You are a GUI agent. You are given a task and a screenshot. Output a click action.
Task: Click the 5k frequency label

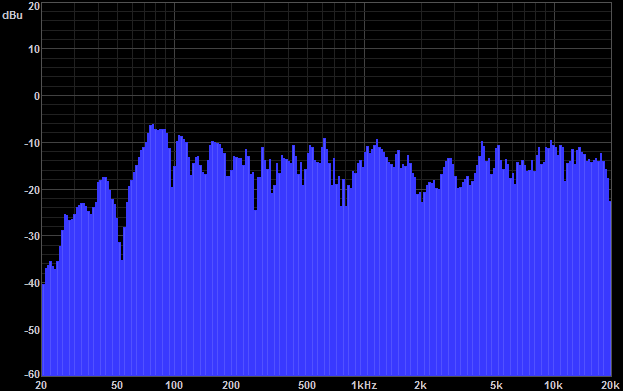click(x=496, y=385)
